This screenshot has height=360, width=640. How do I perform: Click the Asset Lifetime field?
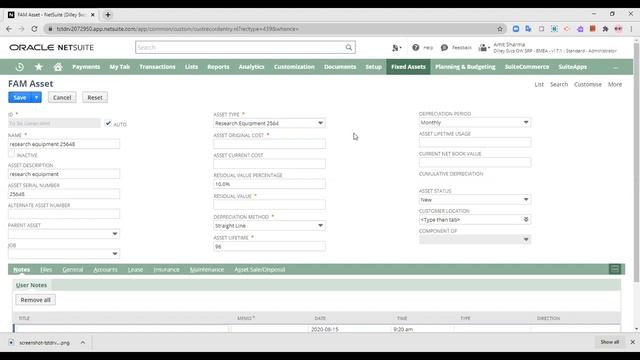click(269, 247)
